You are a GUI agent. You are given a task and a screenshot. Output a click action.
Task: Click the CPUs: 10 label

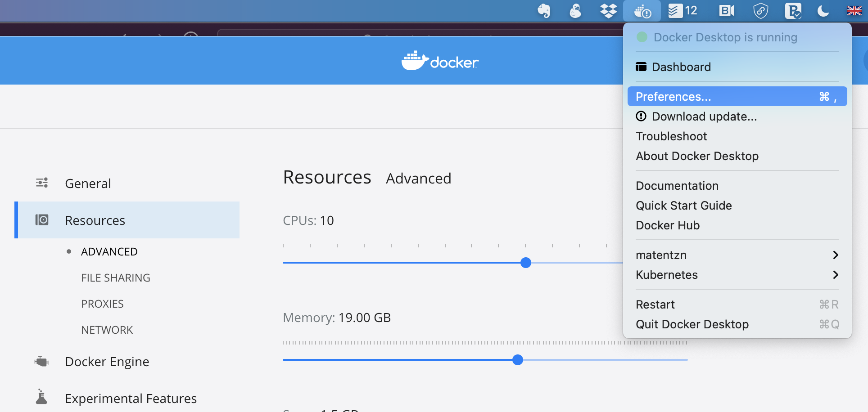click(308, 220)
